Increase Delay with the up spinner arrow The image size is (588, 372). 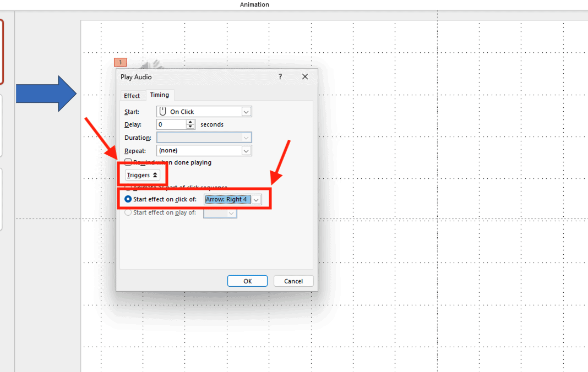click(190, 122)
